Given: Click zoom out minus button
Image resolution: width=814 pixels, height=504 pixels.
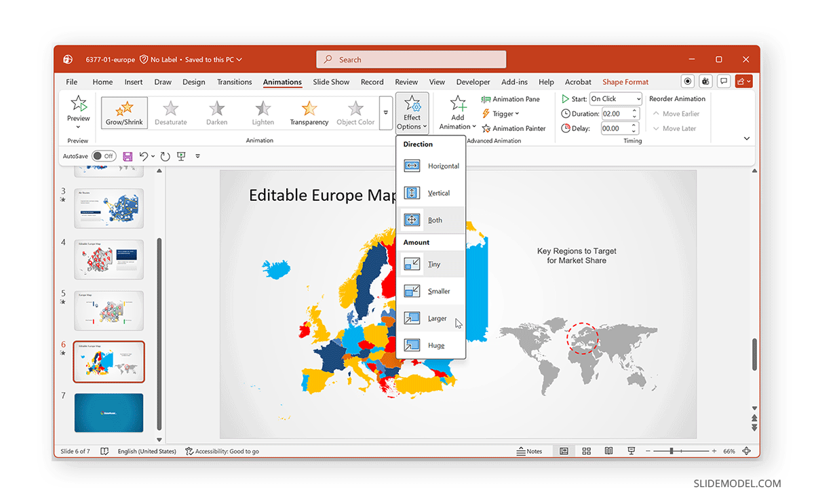Looking at the screenshot, I should coord(648,451).
